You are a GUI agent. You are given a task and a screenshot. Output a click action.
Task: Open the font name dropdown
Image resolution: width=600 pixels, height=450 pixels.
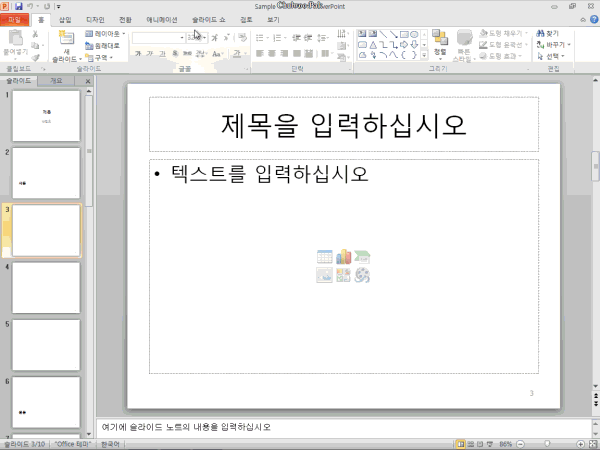[182, 38]
